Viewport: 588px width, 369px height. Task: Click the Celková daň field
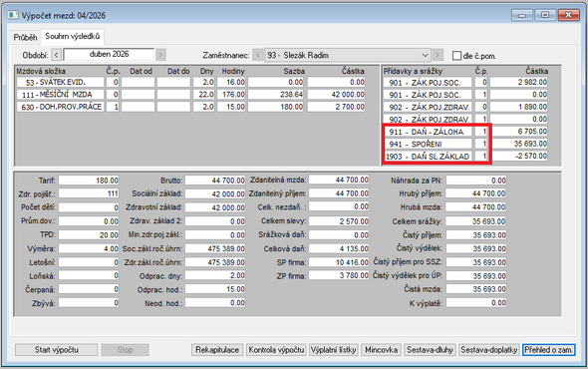click(339, 248)
